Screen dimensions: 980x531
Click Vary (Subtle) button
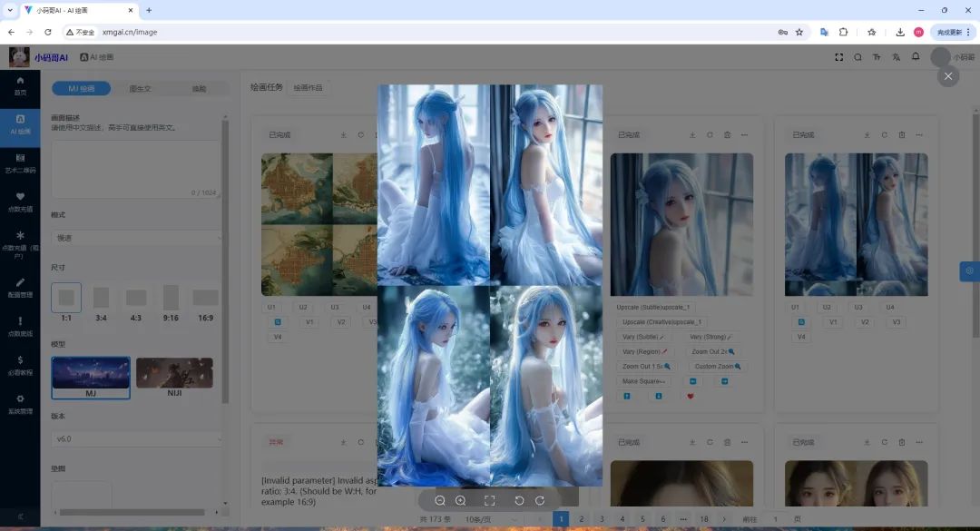(x=643, y=337)
